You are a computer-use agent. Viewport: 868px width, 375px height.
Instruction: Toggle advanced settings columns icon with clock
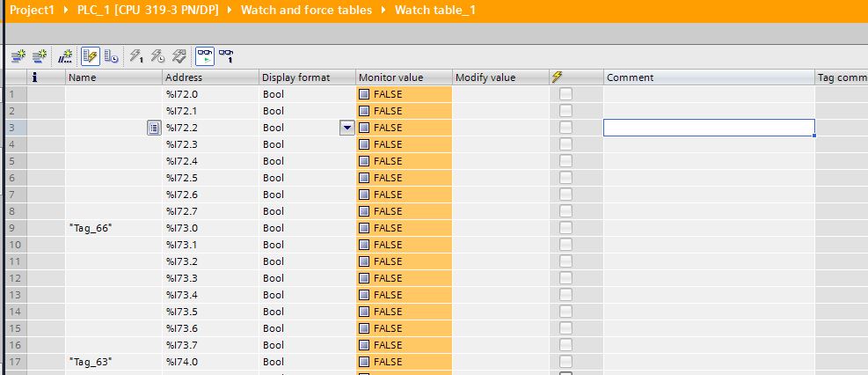[x=111, y=56]
